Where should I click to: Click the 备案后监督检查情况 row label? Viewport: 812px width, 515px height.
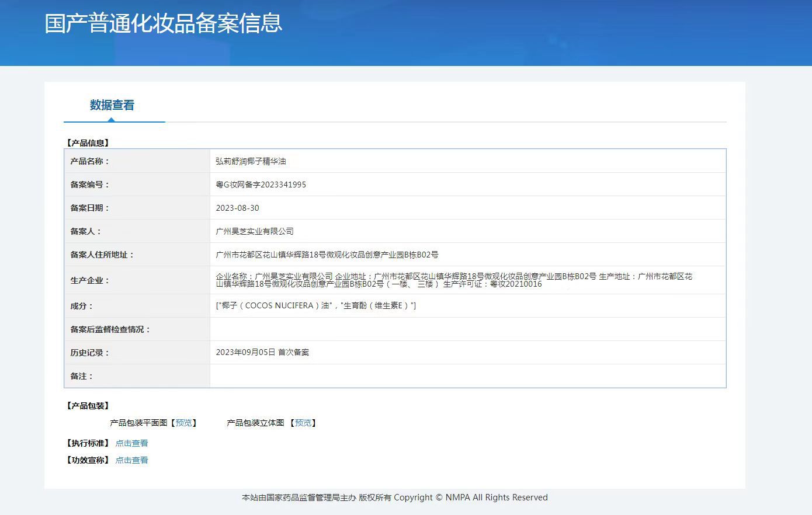point(110,329)
